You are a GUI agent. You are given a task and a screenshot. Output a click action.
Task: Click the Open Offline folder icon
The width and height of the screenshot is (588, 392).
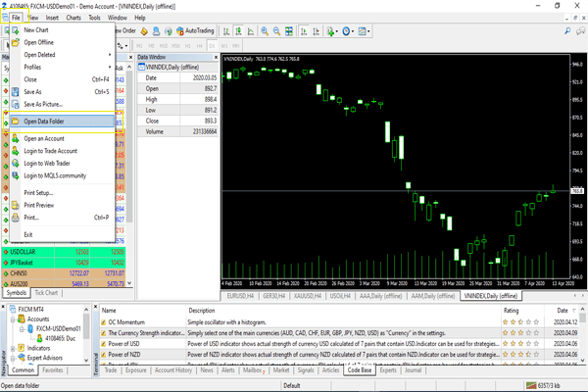[x=16, y=42]
